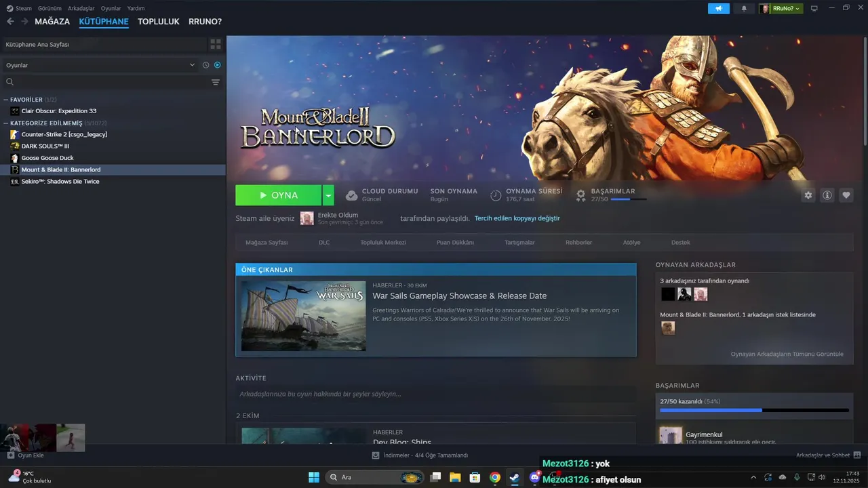
Task: Open the Atölye tab
Action: [631, 243]
